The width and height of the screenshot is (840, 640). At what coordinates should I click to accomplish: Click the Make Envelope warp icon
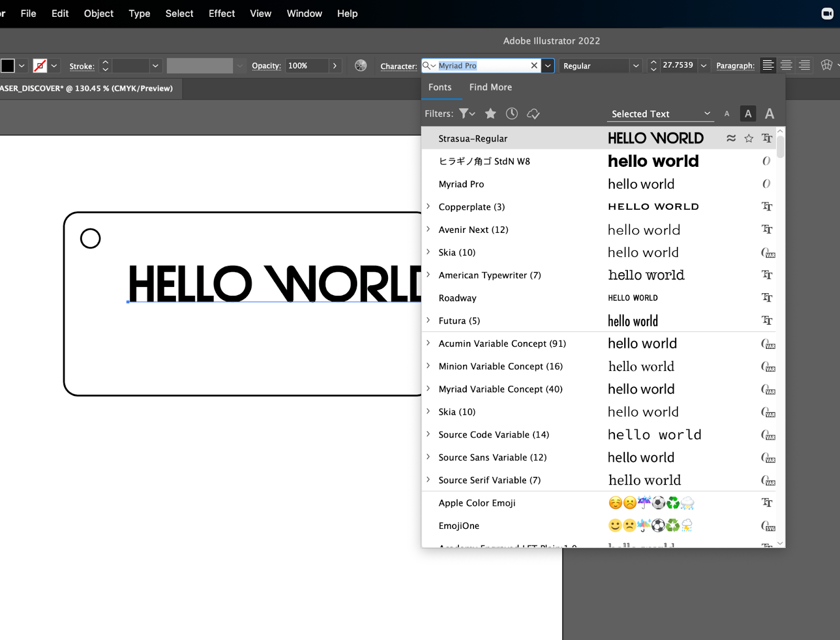coord(826,65)
